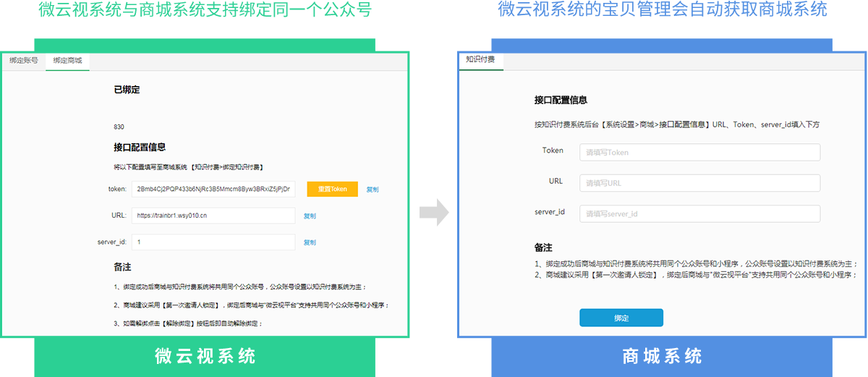868x377 pixels.
Task: Select the 绑定商城 tab
Action: coord(68,61)
